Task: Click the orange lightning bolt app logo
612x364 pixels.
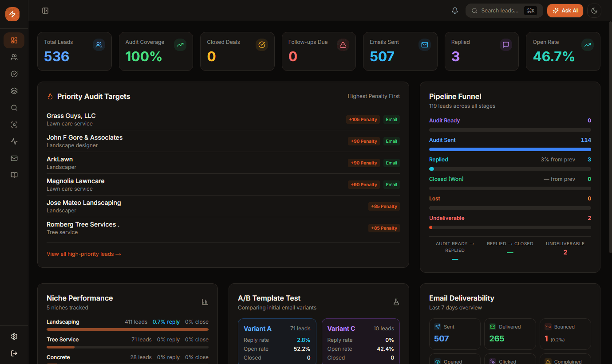Action: click(12, 14)
